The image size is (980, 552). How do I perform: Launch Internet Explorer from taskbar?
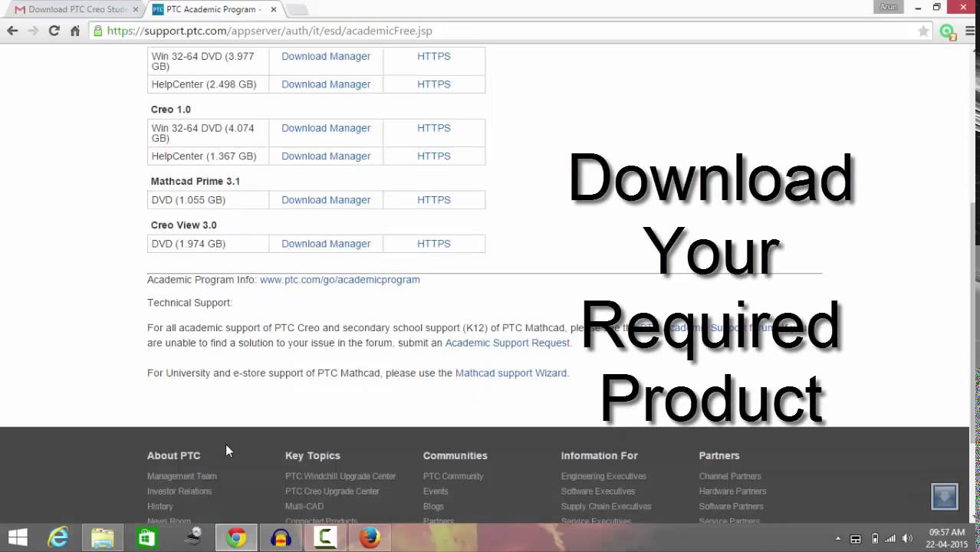tap(58, 537)
